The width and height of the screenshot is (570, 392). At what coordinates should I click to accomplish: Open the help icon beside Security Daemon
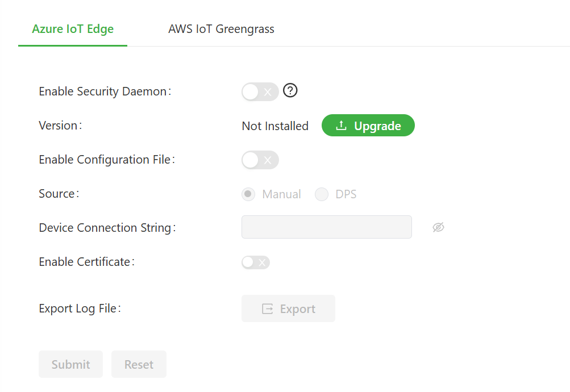[290, 91]
